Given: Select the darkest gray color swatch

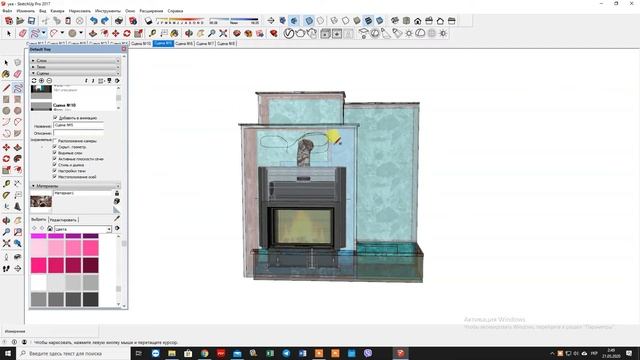Looking at the screenshot, I should point(91,299).
